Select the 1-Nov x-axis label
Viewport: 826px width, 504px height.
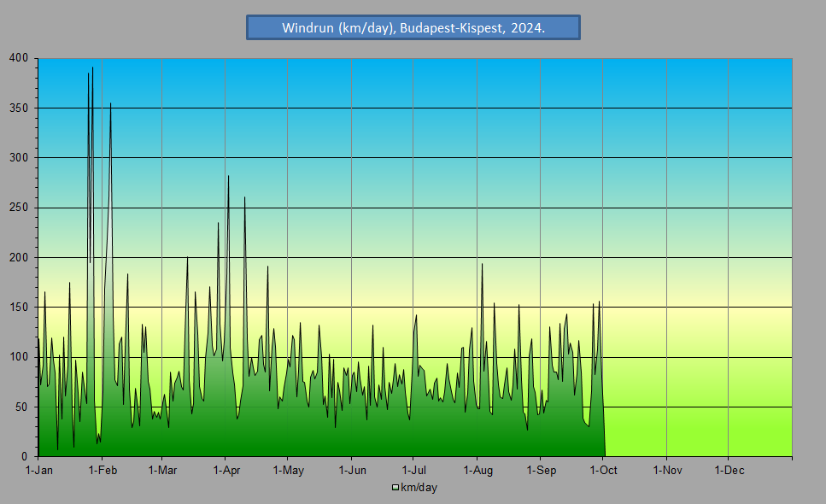coord(667,471)
